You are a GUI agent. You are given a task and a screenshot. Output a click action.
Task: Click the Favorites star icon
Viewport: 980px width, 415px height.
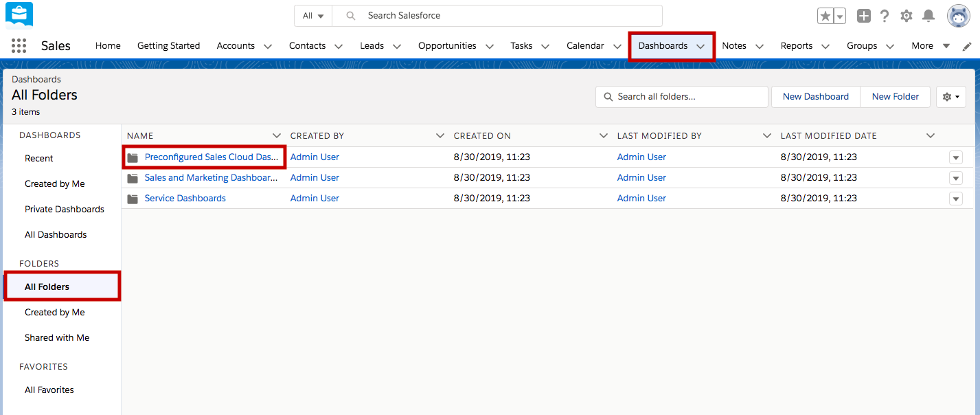click(x=825, y=16)
